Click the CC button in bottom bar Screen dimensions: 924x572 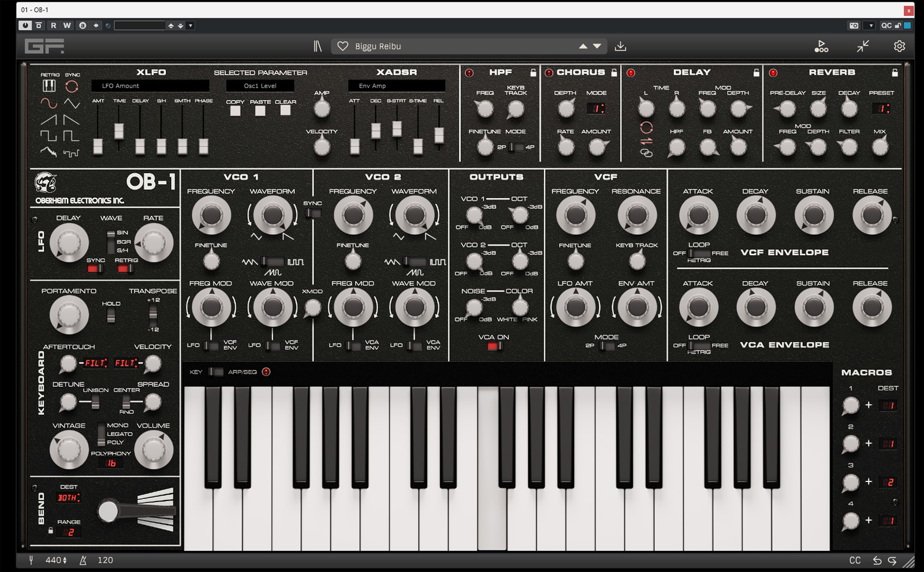(855, 560)
